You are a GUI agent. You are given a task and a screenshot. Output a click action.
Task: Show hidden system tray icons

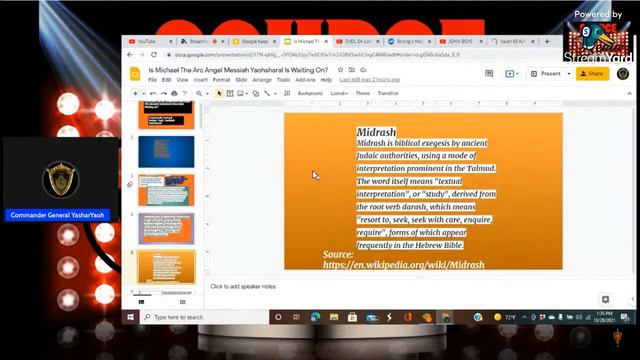coord(524,317)
